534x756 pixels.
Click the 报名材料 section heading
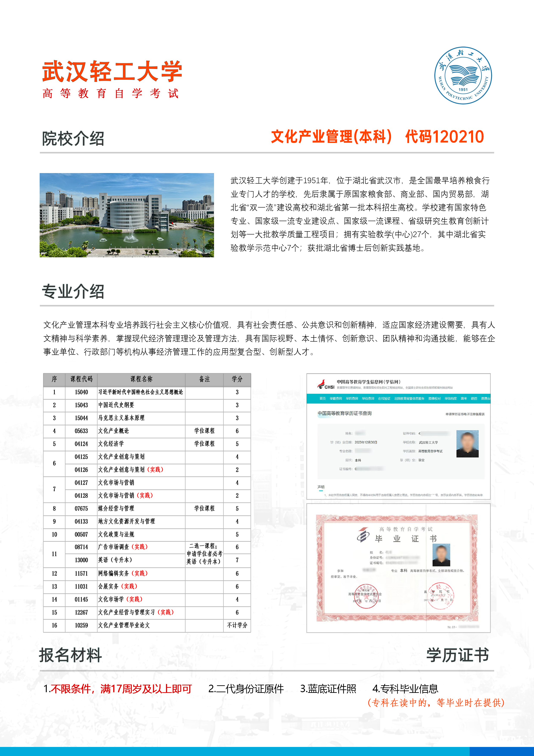(x=70, y=655)
